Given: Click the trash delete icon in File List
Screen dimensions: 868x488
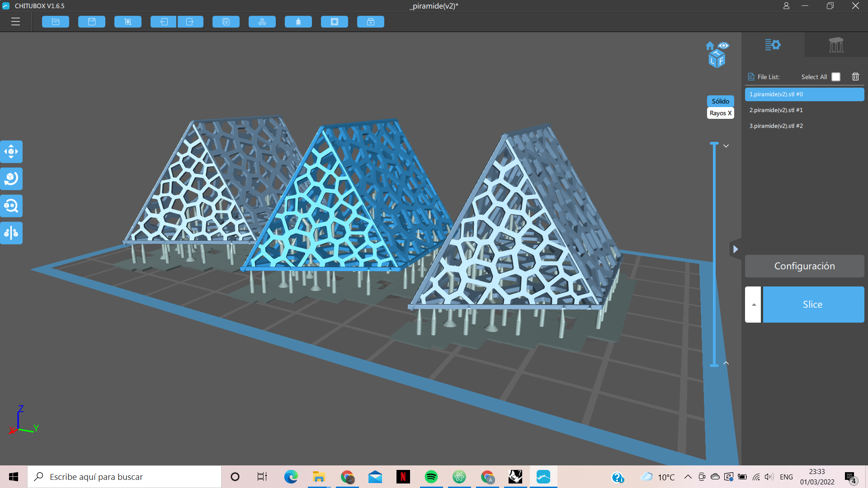Looking at the screenshot, I should click(x=855, y=77).
